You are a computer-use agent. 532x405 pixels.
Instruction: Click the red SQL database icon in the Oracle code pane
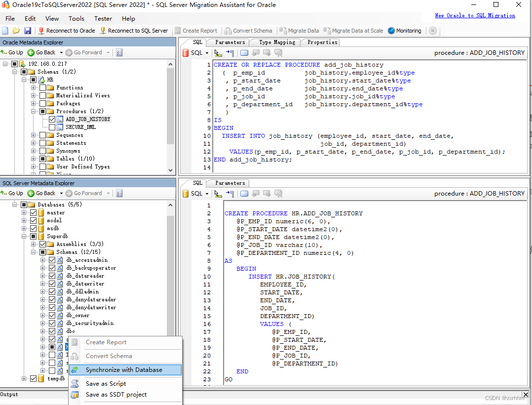[x=186, y=53]
